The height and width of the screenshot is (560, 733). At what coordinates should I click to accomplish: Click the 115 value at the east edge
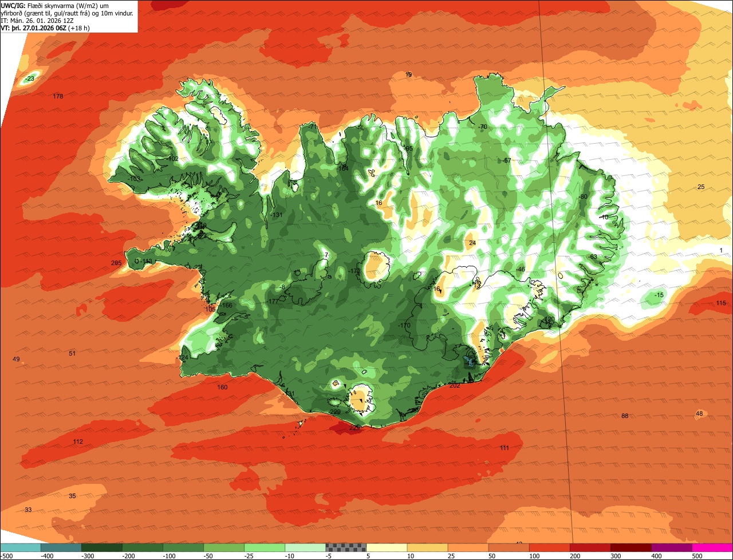pos(721,303)
